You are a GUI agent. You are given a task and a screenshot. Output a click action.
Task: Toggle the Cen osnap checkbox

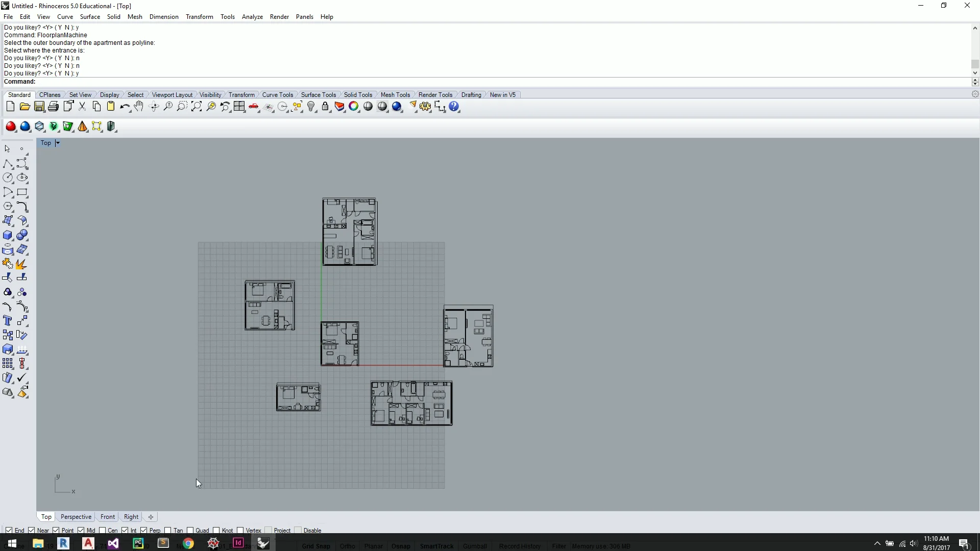point(103,531)
